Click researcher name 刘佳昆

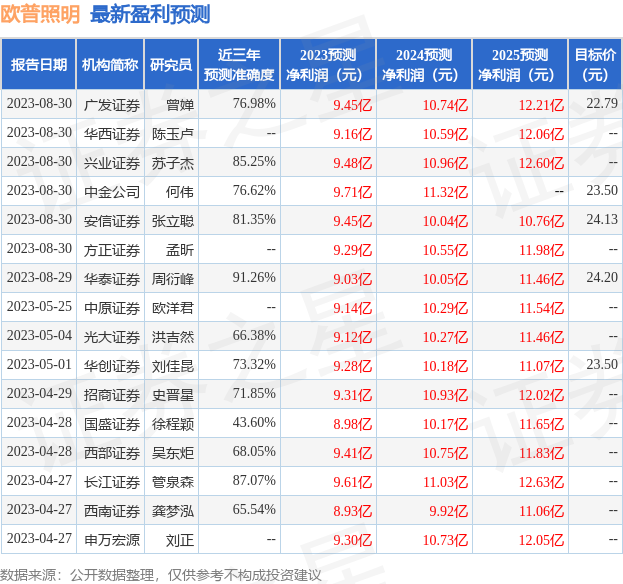tap(173, 366)
